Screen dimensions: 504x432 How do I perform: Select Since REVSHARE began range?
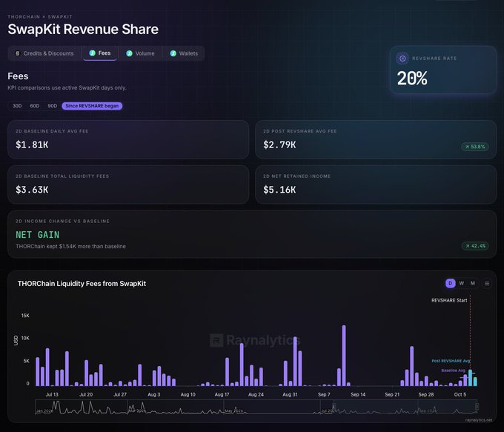coord(92,106)
